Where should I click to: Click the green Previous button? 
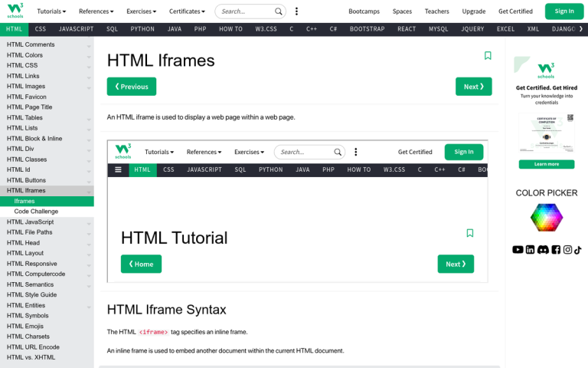pyautogui.click(x=132, y=87)
